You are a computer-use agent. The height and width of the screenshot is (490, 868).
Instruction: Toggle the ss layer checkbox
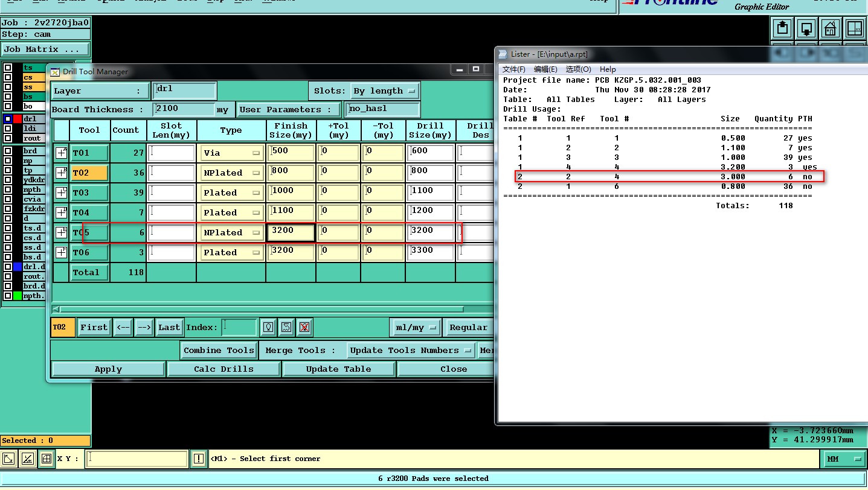pyautogui.click(x=8, y=87)
